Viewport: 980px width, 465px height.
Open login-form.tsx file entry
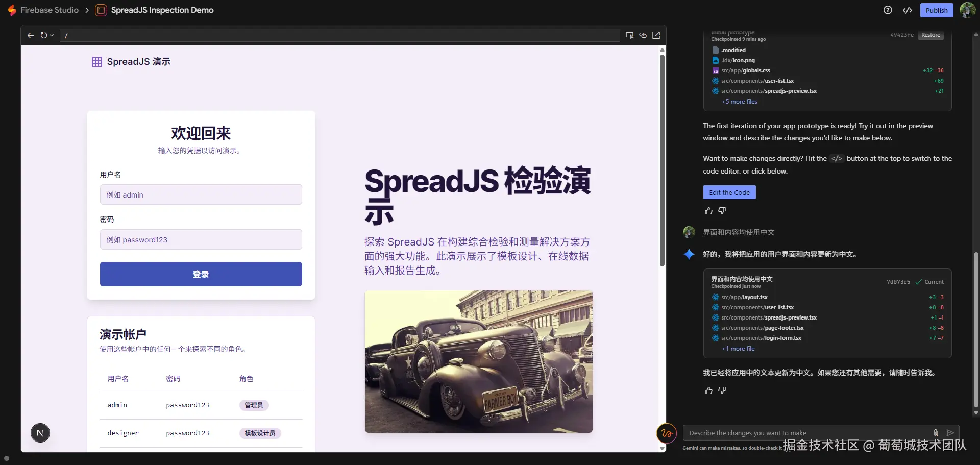tap(761, 338)
